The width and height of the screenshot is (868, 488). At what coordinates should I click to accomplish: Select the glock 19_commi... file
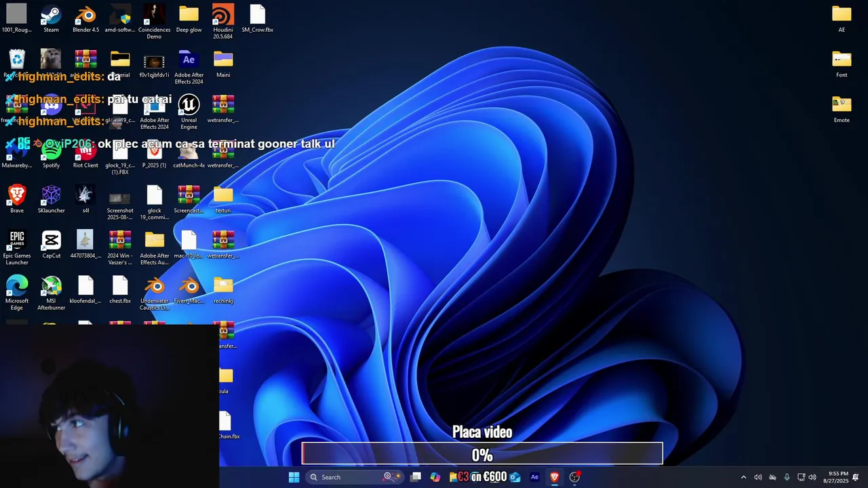(154, 203)
